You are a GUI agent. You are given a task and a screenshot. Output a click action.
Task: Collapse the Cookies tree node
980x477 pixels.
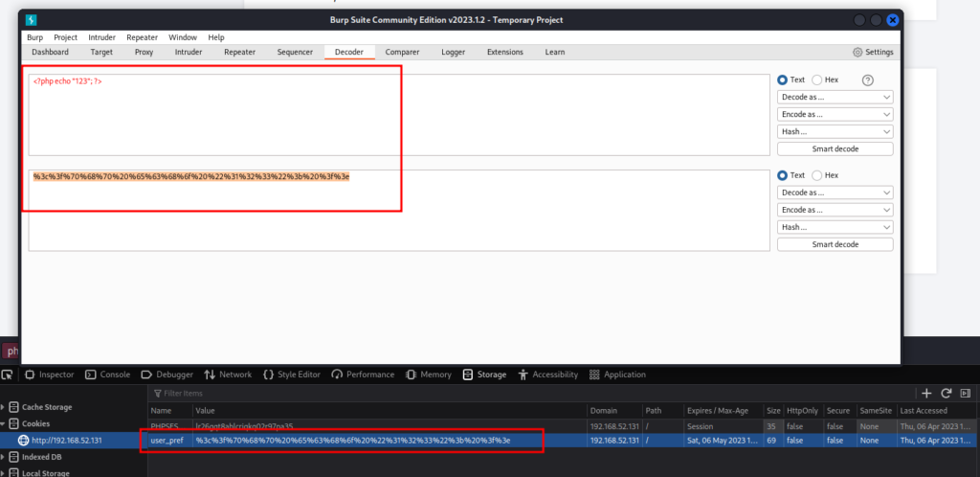point(3,423)
